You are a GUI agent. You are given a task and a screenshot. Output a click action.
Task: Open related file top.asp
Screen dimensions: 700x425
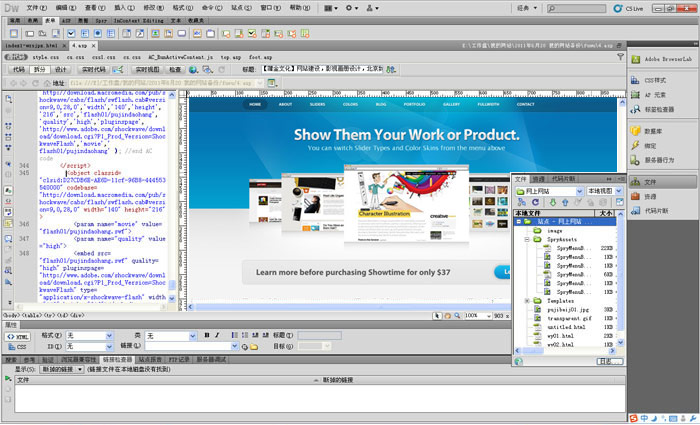click(x=231, y=57)
